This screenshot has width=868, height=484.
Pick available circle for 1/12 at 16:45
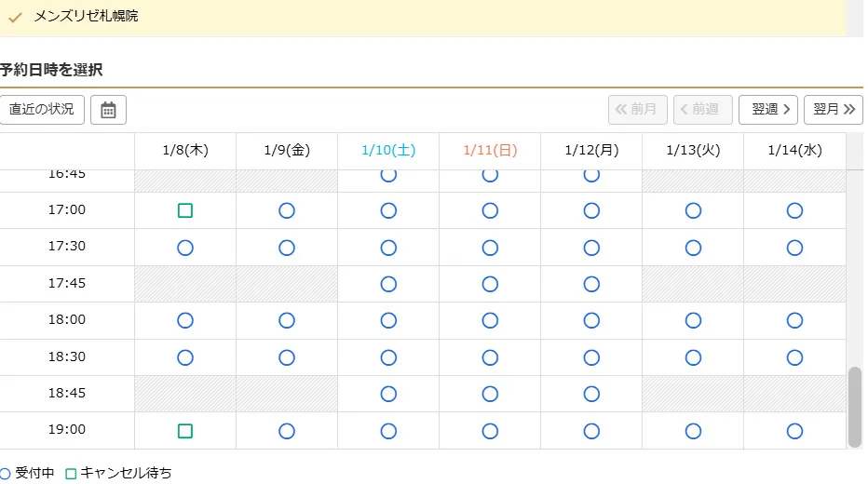tap(591, 175)
